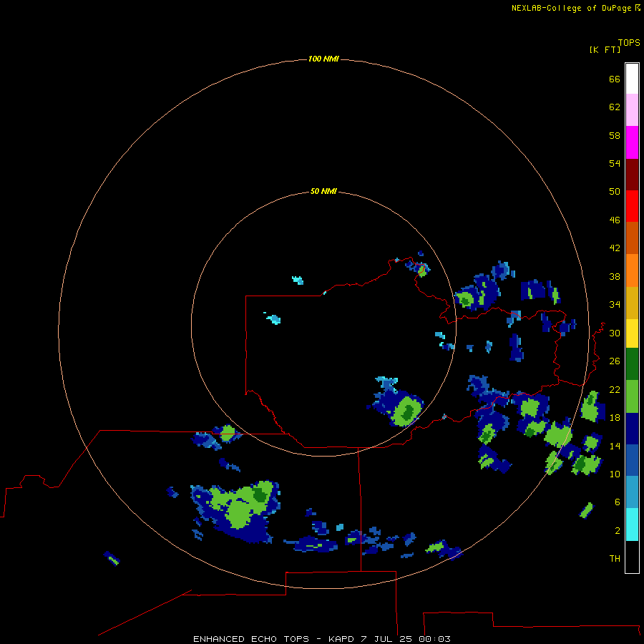
Task: Select the 26 legend value
Action: (615, 361)
